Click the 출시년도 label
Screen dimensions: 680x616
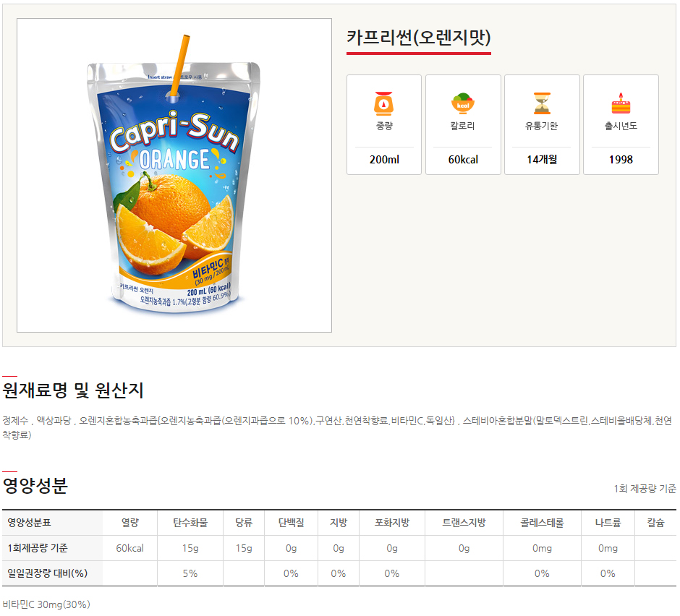(x=621, y=126)
